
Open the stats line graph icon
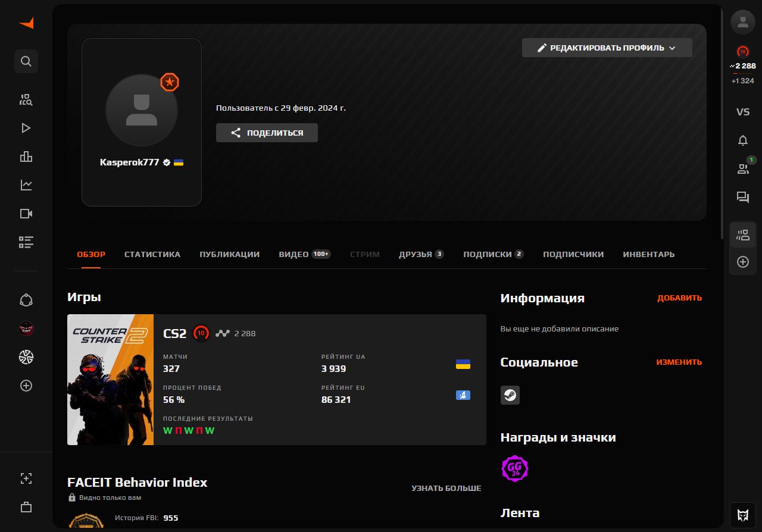(x=26, y=185)
